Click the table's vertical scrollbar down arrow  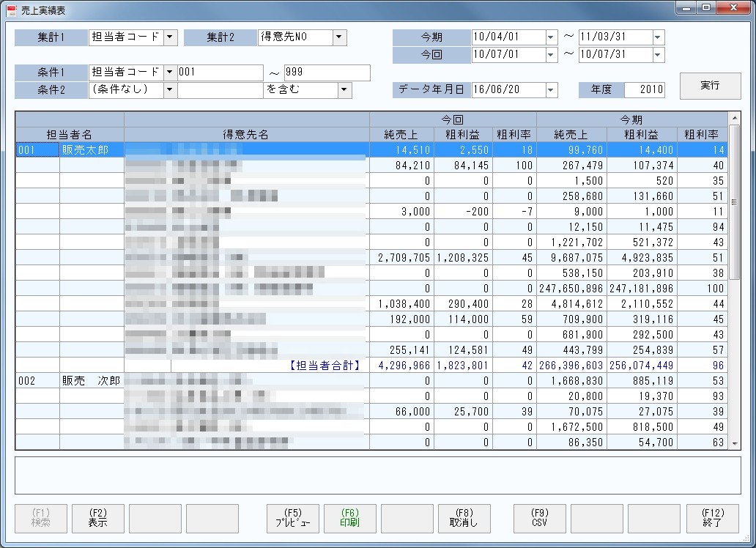click(735, 443)
